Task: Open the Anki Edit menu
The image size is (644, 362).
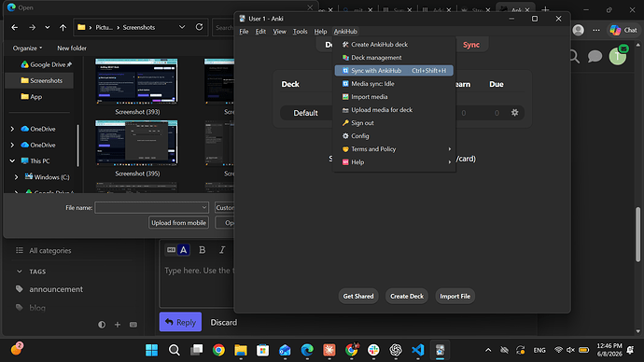Action: (260, 32)
